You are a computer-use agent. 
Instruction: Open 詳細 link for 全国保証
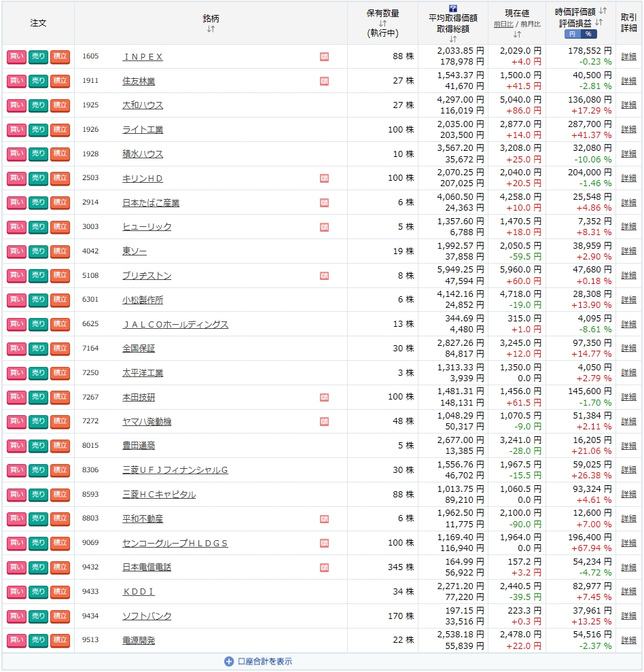coord(628,349)
